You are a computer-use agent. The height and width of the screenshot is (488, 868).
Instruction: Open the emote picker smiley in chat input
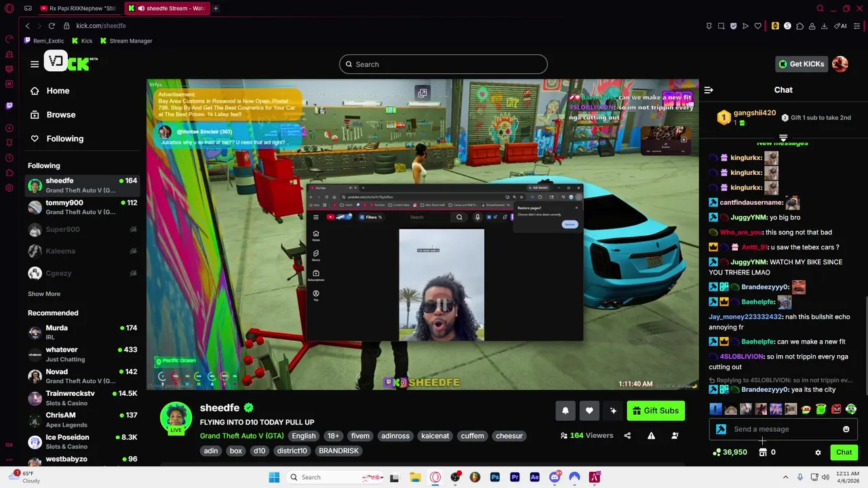(846, 429)
